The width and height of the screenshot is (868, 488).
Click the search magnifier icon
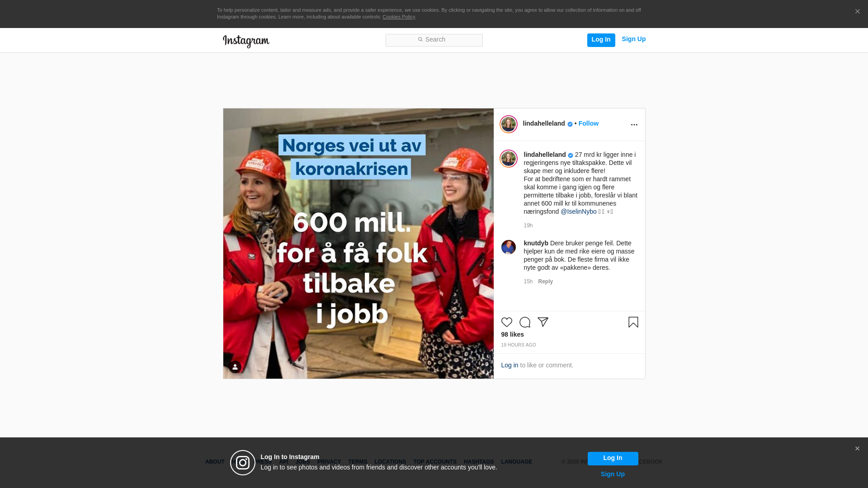coord(420,40)
